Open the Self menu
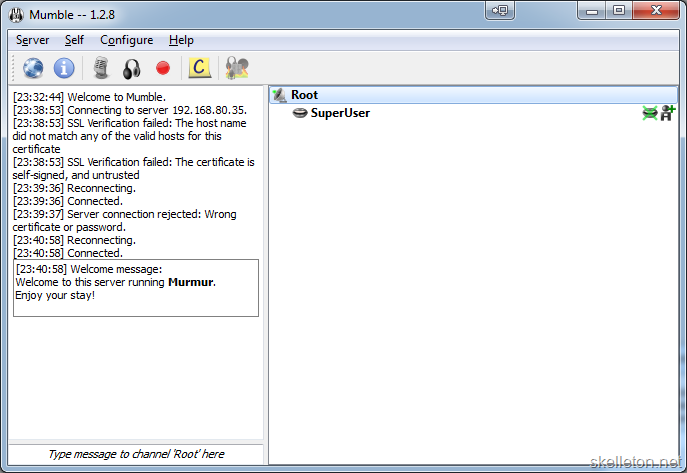The width and height of the screenshot is (687, 473). 74,40
